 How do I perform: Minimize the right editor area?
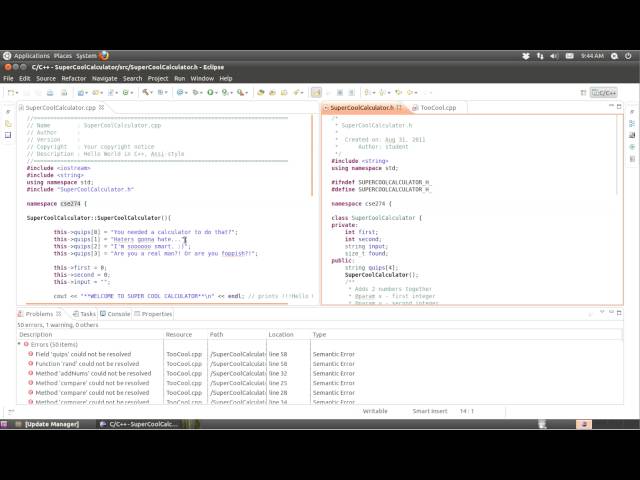click(x=611, y=106)
